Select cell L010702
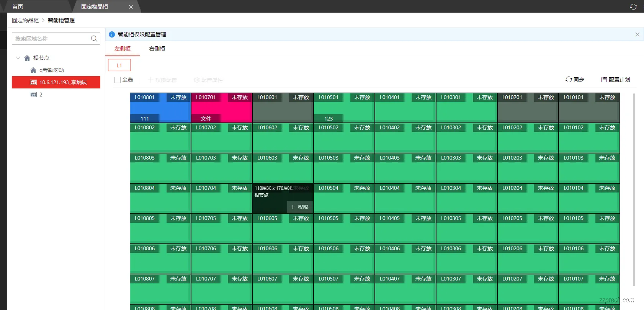 tap(222, 138)
